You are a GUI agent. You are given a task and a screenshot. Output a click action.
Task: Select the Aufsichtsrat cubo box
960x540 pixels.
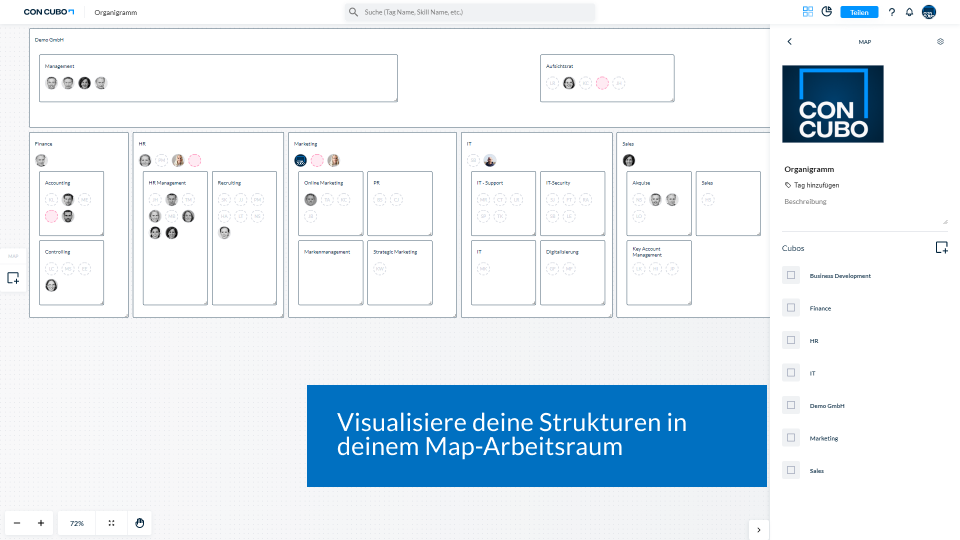(607, 78)
